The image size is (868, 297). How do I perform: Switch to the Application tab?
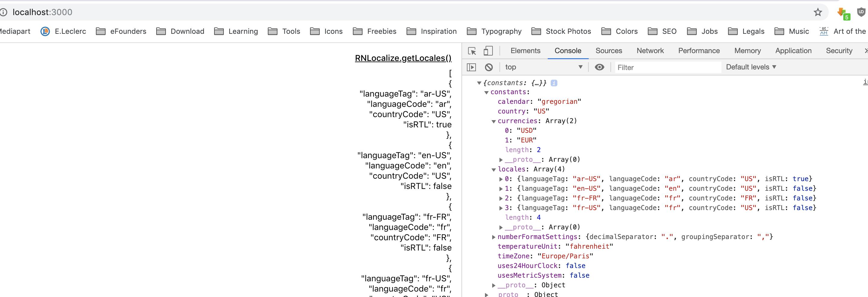pyautogui.click(x=793, y=51)
